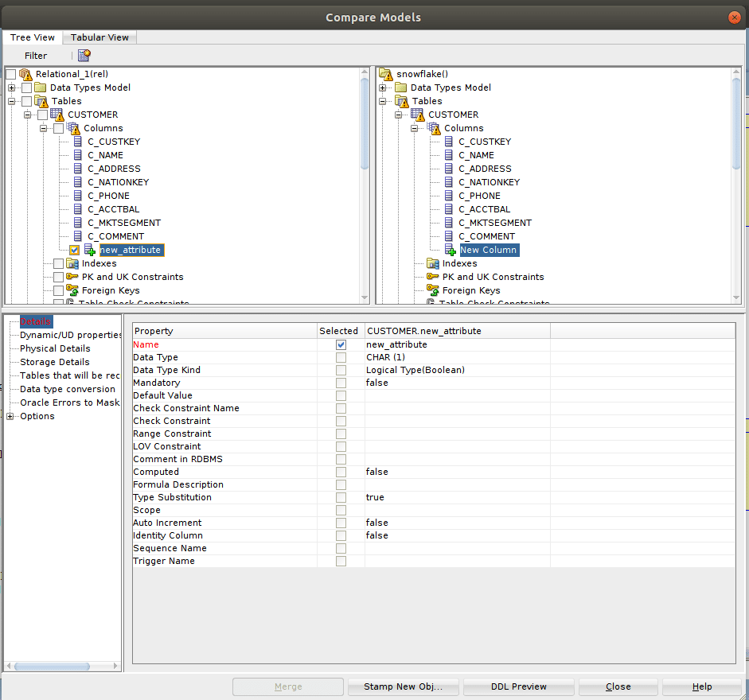Screen dimensions: 749x700
Task: Toggle the Relational_1(rel) checkbox
Action: pos(11,74)
